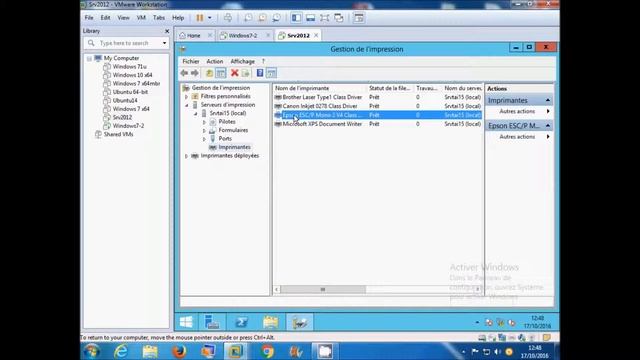
Task: Open the Fichier menu
Action: [191, 61]
